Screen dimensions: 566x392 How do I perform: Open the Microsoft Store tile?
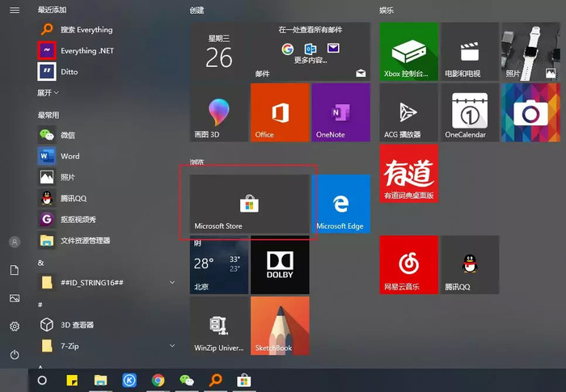point(249,204)
